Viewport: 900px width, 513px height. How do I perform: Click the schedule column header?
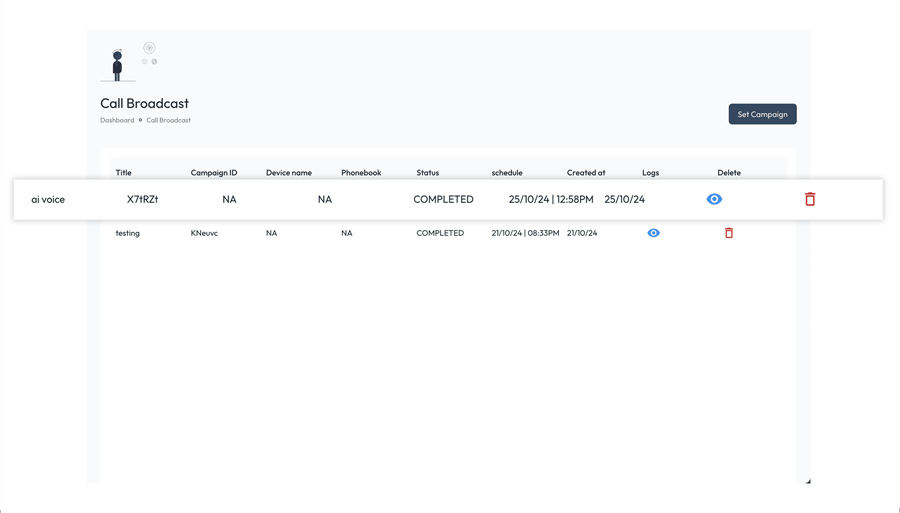[507, 173]
